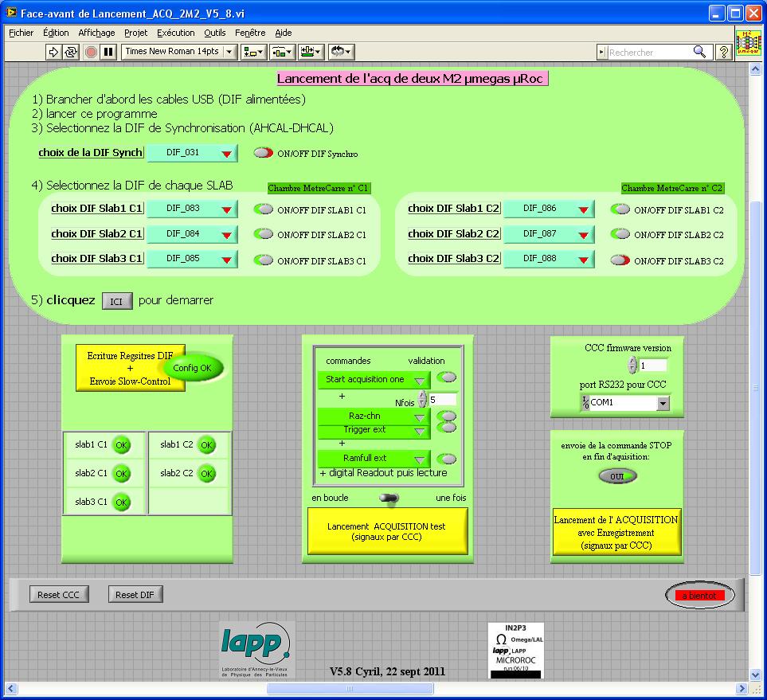The height and width of the screenshot is (700, 767).
Task: Click the context help question mark icon
Action: [x=723, y=52]
